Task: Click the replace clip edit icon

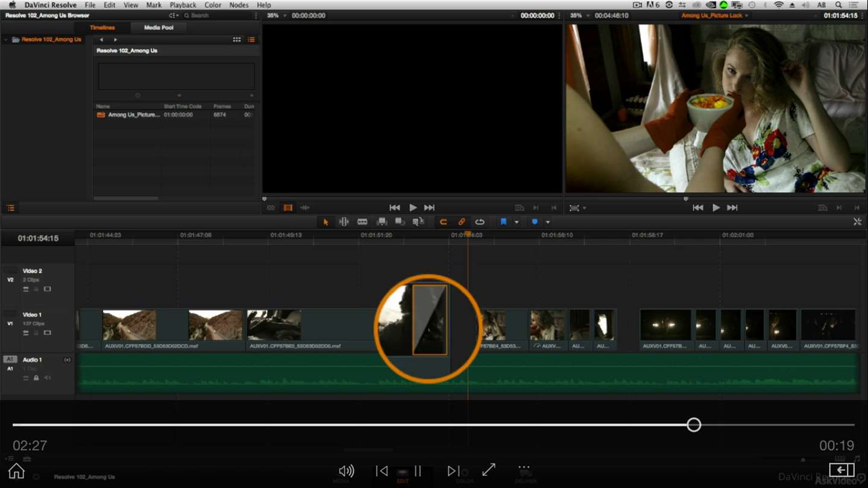Action: (418, 222)
